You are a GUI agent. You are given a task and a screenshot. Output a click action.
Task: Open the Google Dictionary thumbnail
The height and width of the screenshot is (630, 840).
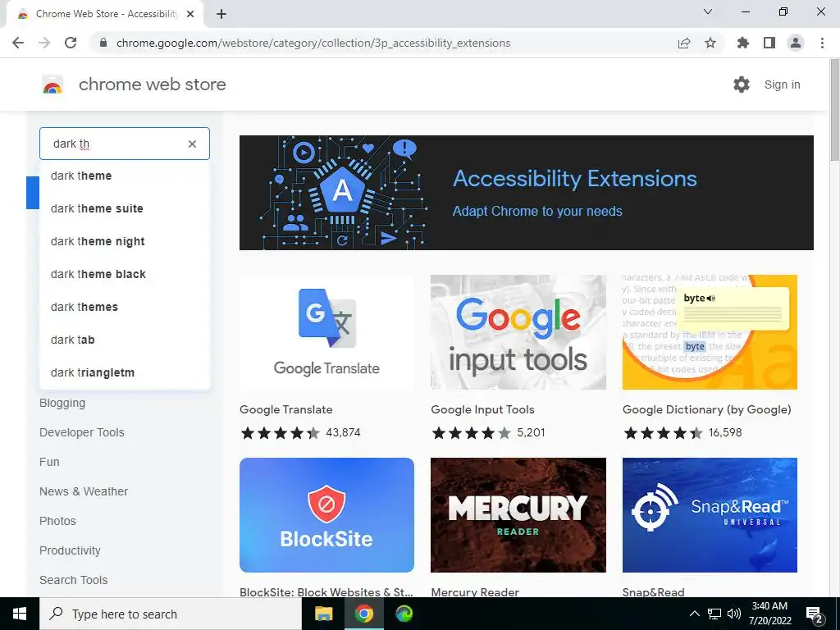(x=710, y=332)
